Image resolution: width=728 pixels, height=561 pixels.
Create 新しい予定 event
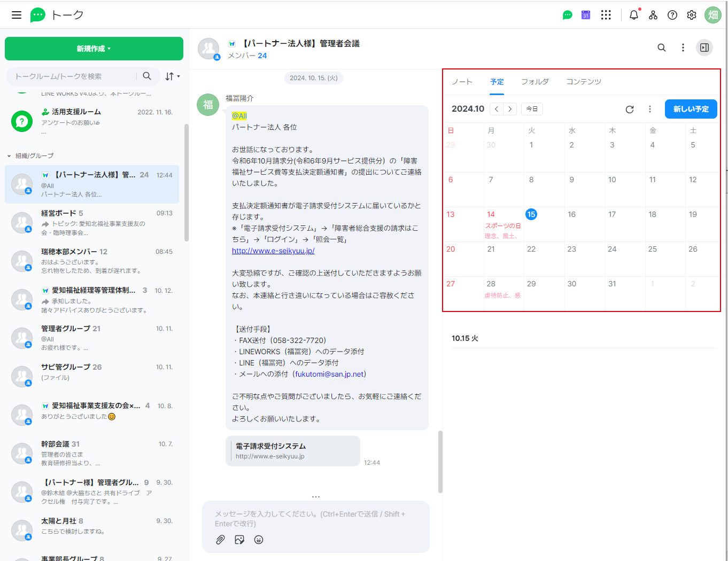tap(691, 109)
